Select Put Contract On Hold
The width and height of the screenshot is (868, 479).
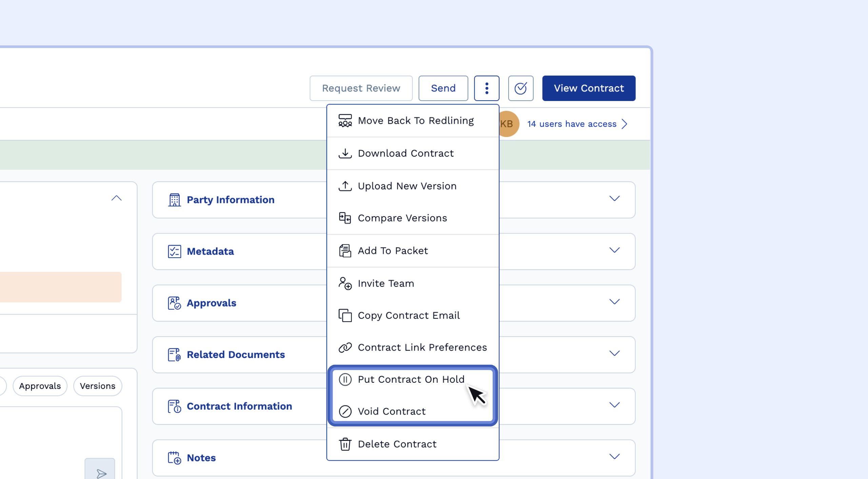[x=411, y=379]
